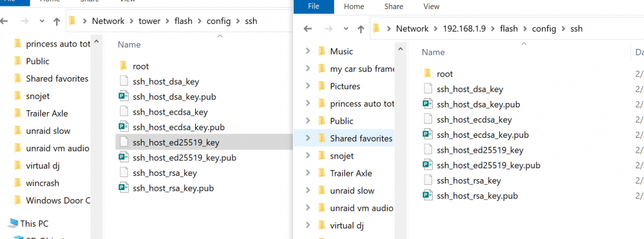The width and height of the screenshot is (644, 239).
Task: Expand Shared favorites in right navigation pane
Action: 308,139
